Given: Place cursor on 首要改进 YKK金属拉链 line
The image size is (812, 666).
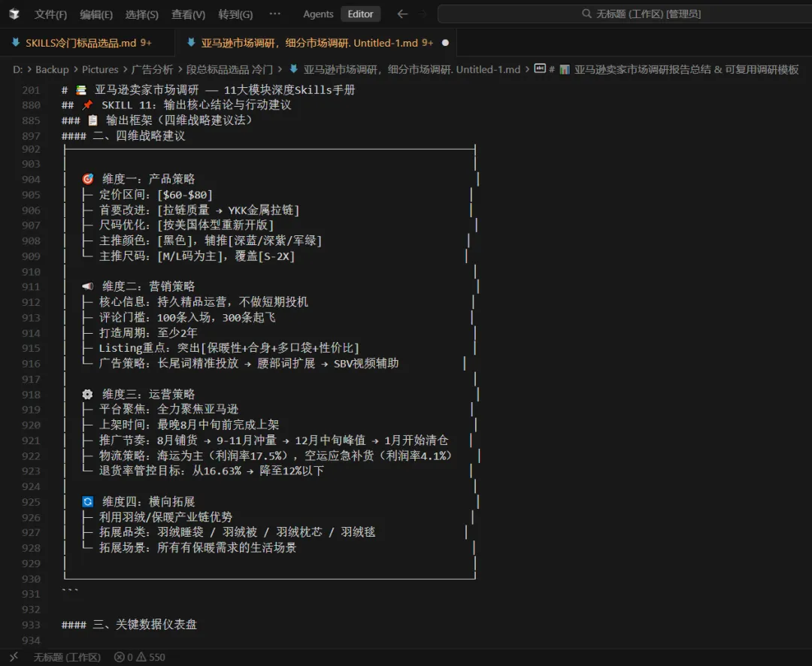Looking at the screenshot, I should pyautogui.click(x=199, y=210).
